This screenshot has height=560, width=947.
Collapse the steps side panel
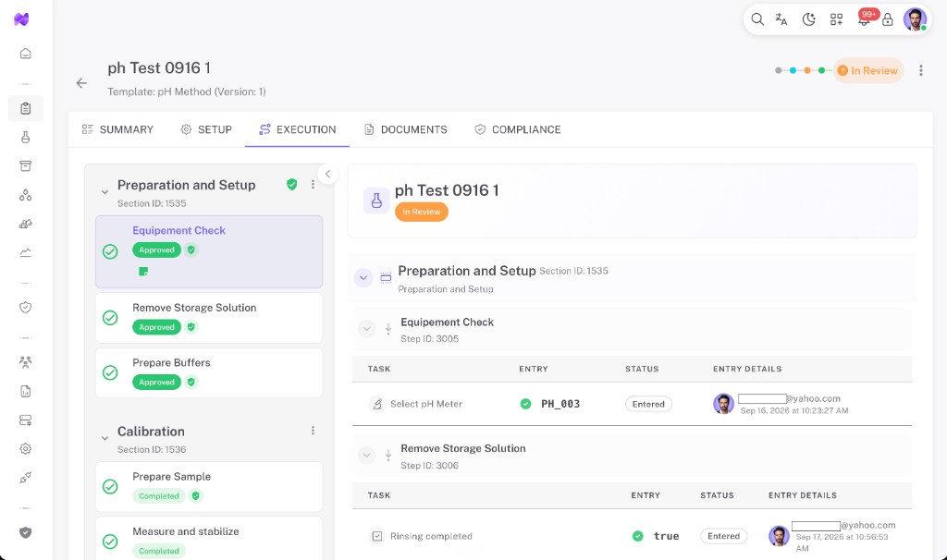[x=328, y=175]
